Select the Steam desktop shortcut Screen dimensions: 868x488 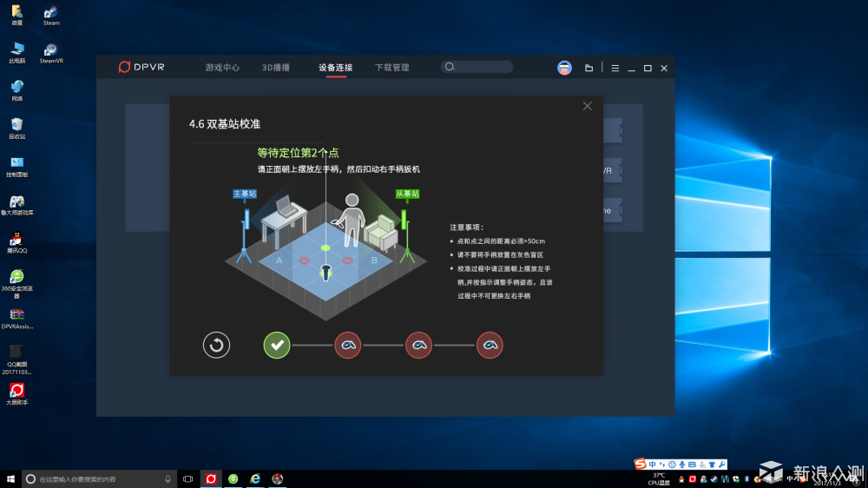tap(51, 16)
